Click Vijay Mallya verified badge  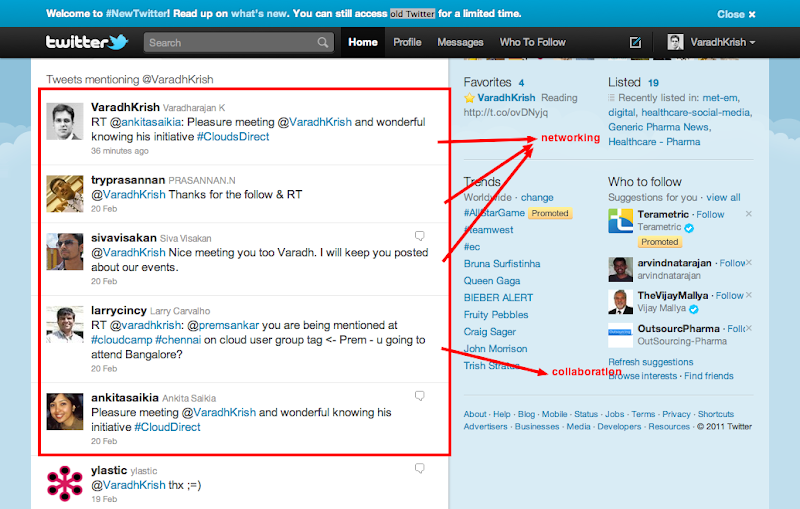(693, 309)
